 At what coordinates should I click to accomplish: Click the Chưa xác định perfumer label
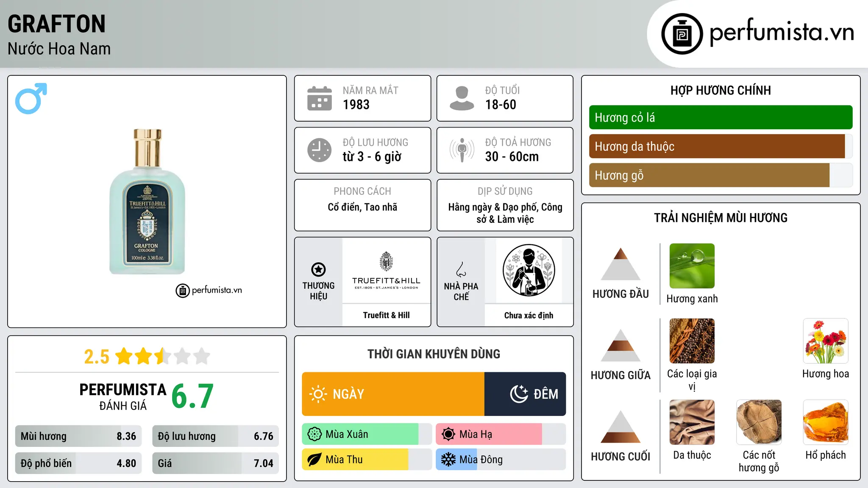tap(529, 315)
